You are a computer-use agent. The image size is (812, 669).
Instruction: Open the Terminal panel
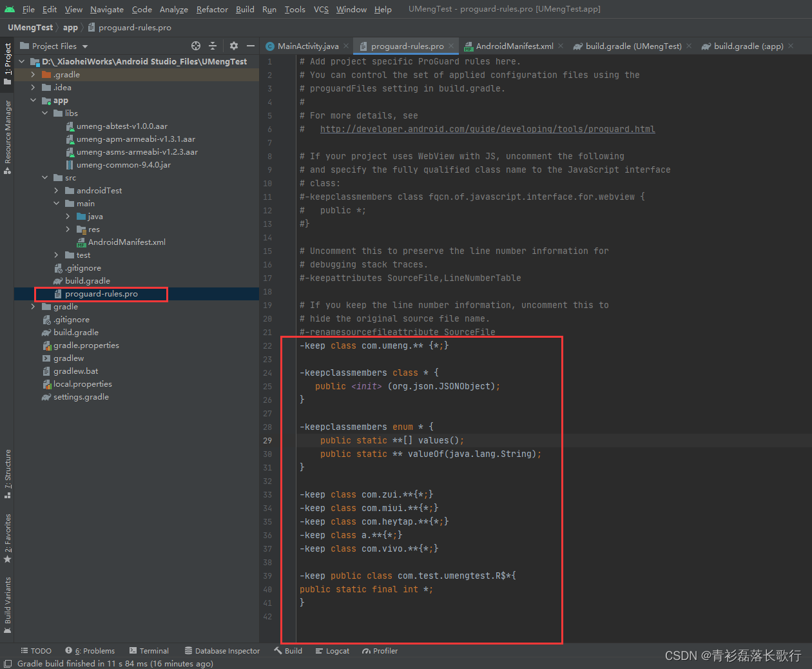point(153,650)
